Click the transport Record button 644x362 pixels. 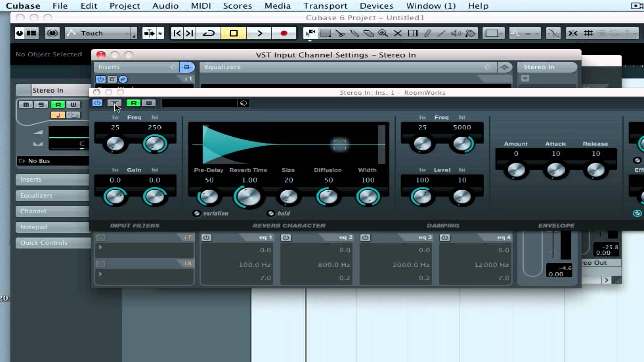coord(284,33)
